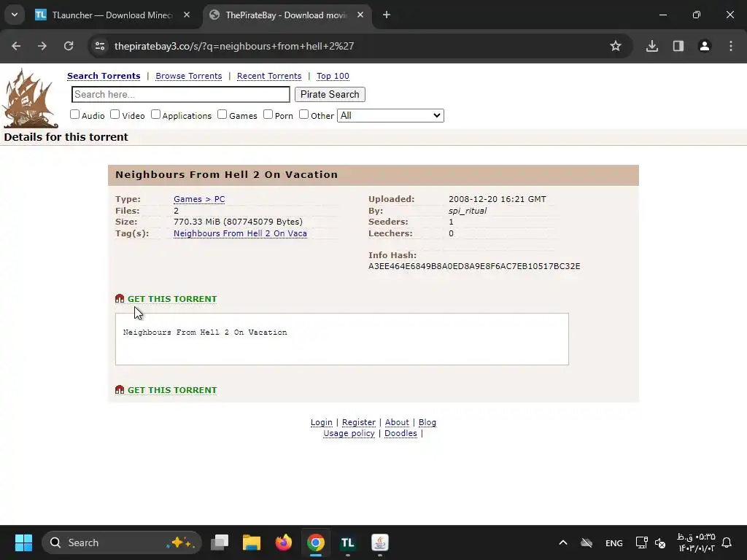The height and width of the screenshot is (560, 747).
Task: Click the Windows taskbar Search box
Action: click(122, 542)
